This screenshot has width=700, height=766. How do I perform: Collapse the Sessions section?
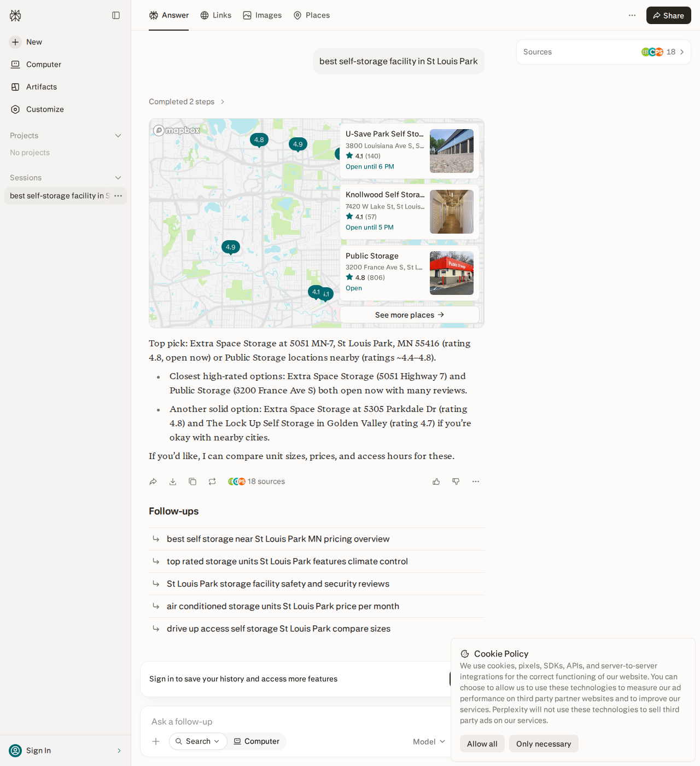coord(118,178)
